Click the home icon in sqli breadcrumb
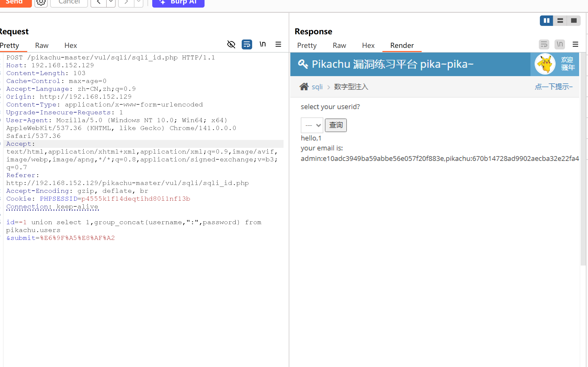 (x=304, y=87)
